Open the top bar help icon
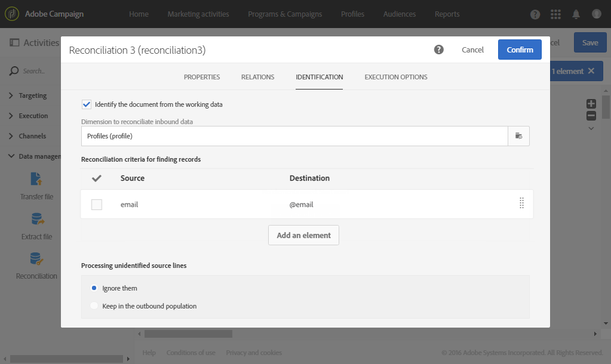This screenshot has height=364, width=611. coord(535,14)
